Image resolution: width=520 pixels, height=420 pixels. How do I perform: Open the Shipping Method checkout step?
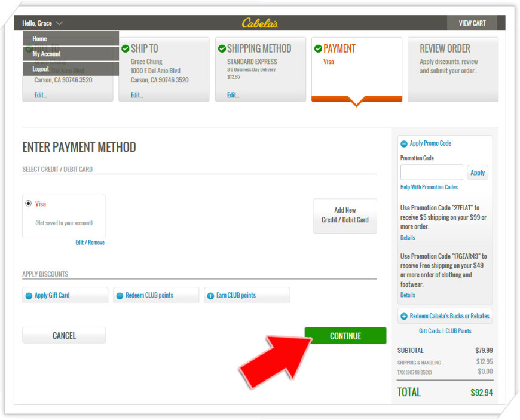click(261, 69)
